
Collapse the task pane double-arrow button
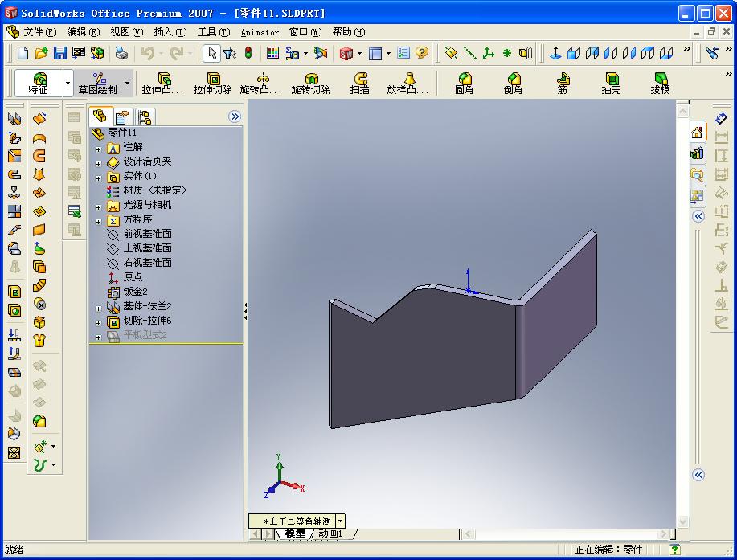[698, 216]
